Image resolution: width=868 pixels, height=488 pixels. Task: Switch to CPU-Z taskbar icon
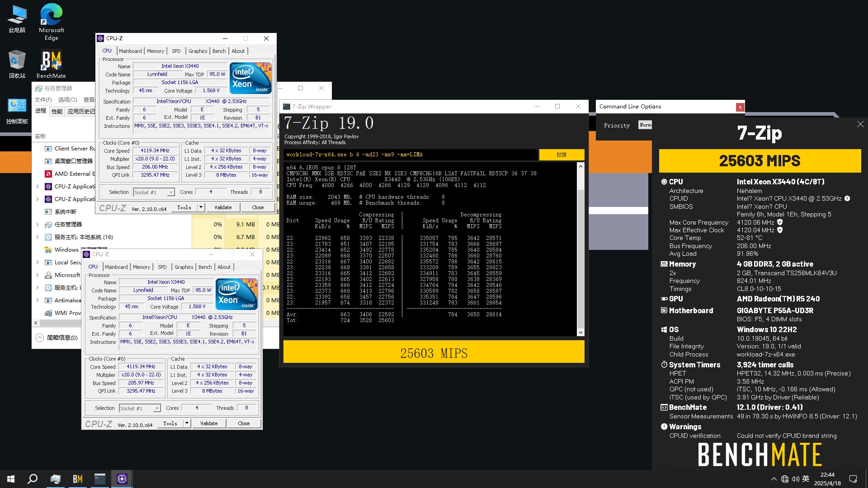click(122, 479)
